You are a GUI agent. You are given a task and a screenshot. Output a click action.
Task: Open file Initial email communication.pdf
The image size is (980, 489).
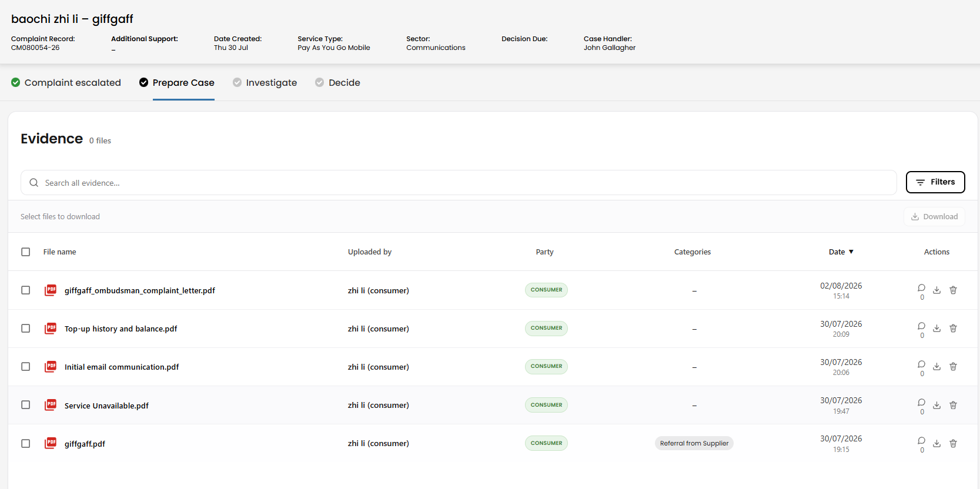click(122, 367)
